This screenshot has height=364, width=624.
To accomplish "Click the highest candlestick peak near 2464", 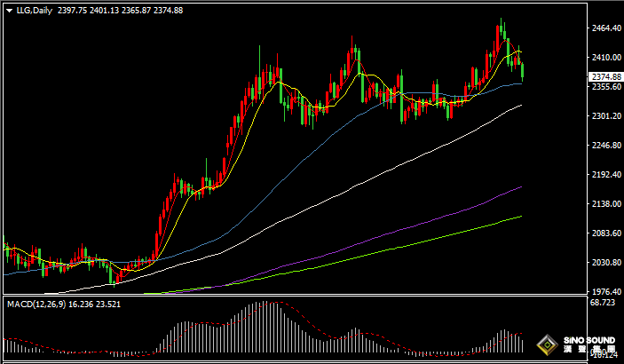I will click(502, 20).
